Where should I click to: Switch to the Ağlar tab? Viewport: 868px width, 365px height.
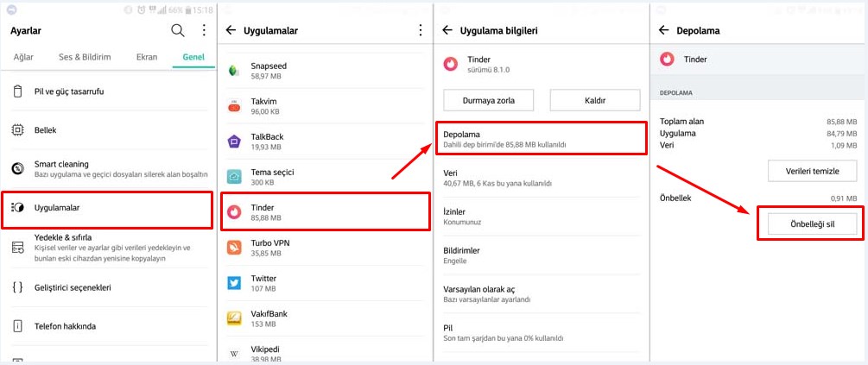[25, 57]
